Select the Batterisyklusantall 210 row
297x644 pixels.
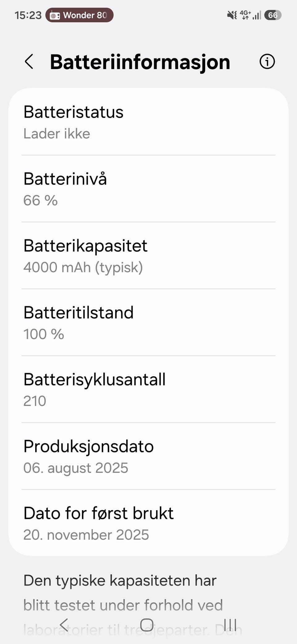coord(148,389)
